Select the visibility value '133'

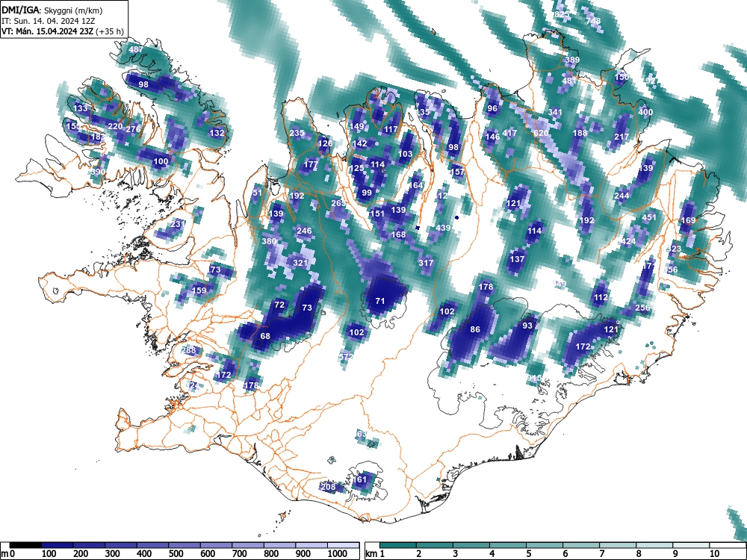(x=81, y=108)
